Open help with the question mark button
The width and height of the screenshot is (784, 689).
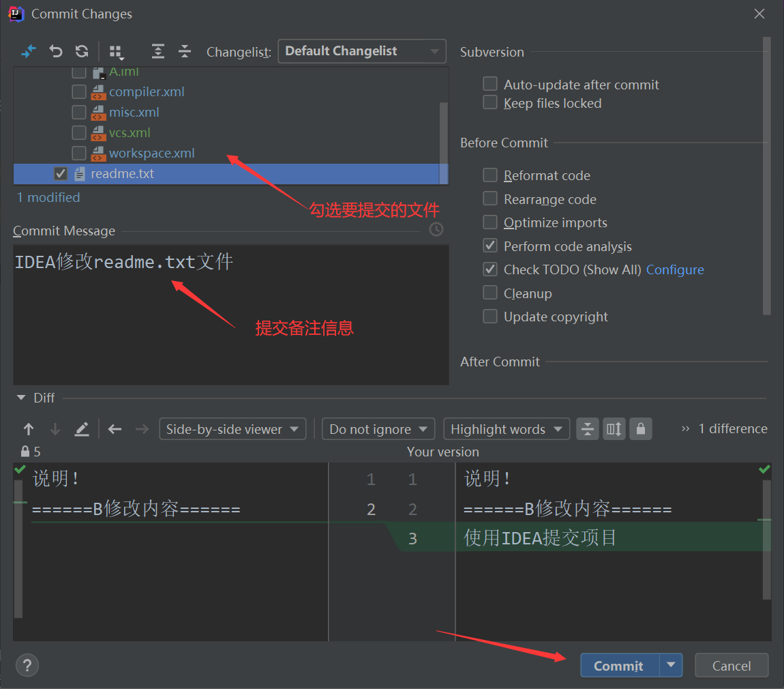click(x=27, y=666)
